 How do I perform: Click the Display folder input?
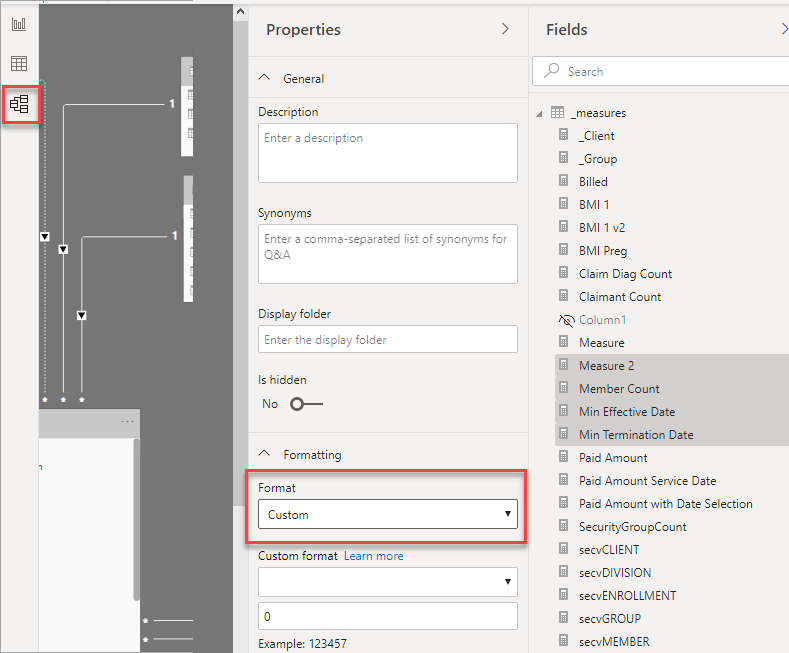pos(387,339)
